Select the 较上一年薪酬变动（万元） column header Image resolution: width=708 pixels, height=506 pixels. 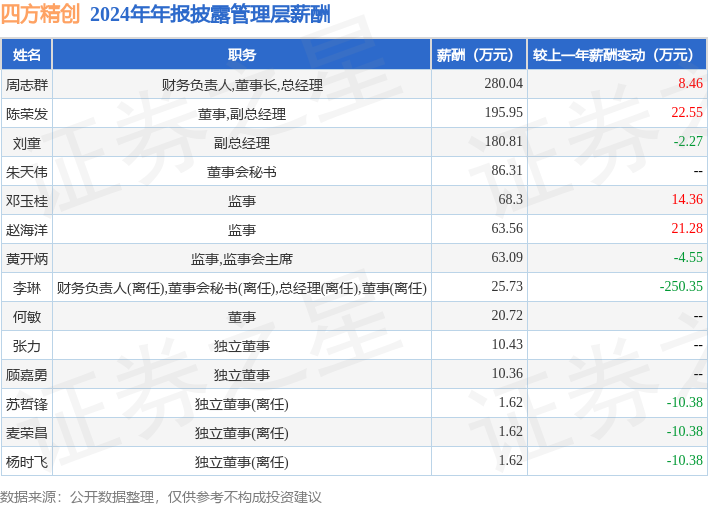click(x=617, y=55)
